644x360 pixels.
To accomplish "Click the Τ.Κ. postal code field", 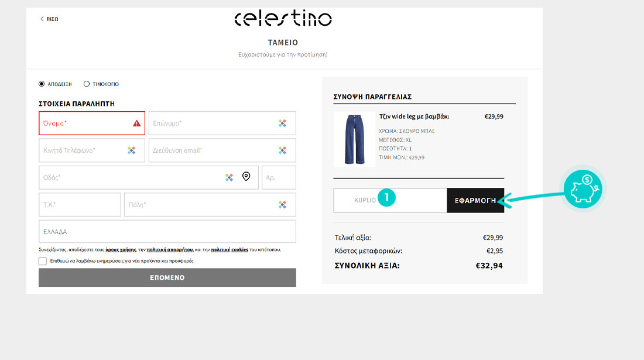I will (80, 205).
